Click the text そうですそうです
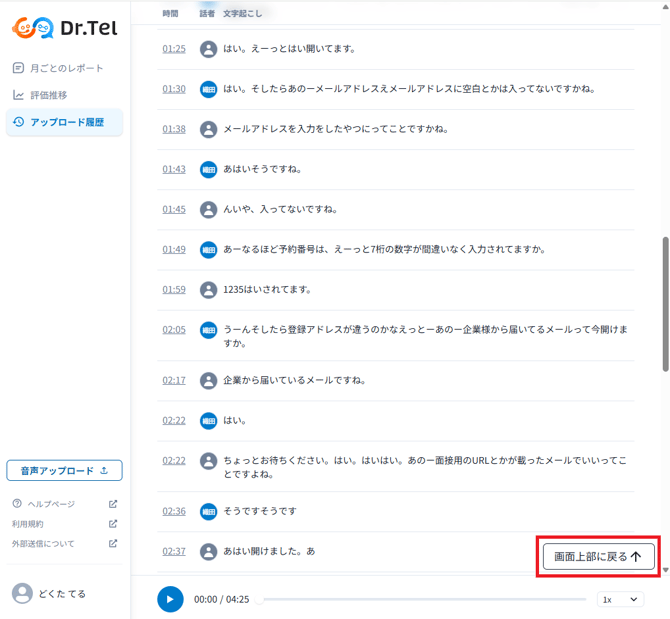This screenshot has height=619, width=670. [x=260, y=511]
